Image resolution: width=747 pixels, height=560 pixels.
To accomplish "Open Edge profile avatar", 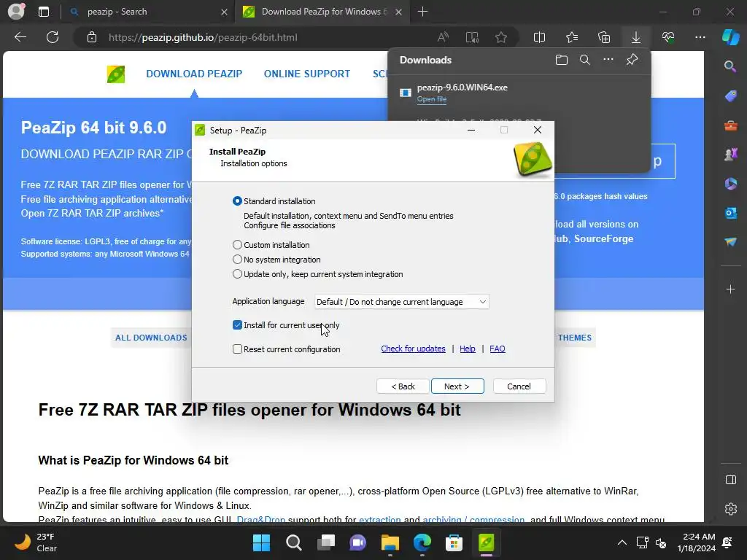I will click(x=16, y=12).
